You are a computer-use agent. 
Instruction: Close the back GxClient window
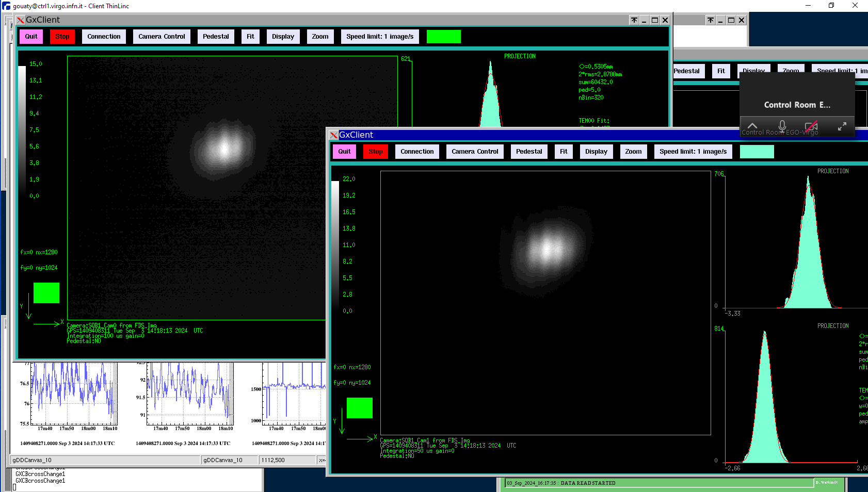[665, 20]
